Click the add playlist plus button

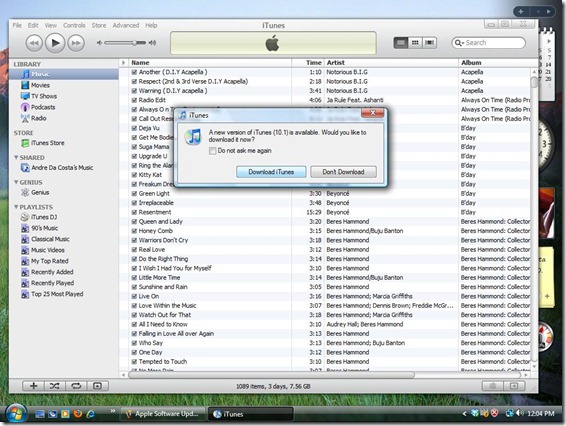click(33, 386)
